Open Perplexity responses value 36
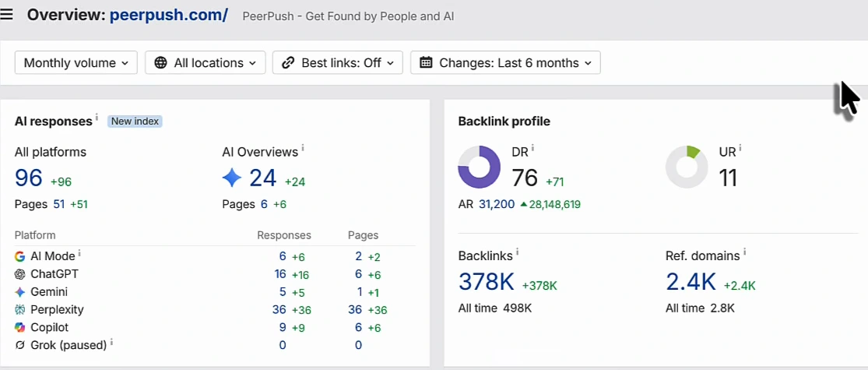 [x=279, y=309]
